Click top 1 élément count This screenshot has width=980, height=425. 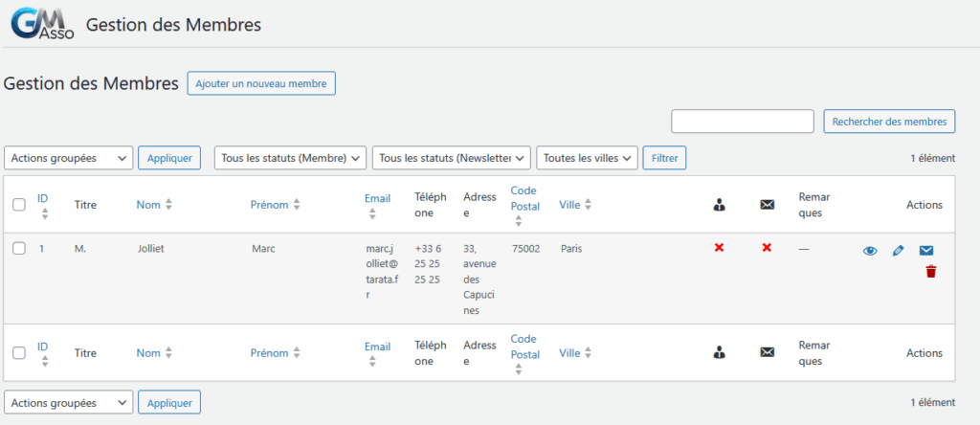[x=932, y=158]
